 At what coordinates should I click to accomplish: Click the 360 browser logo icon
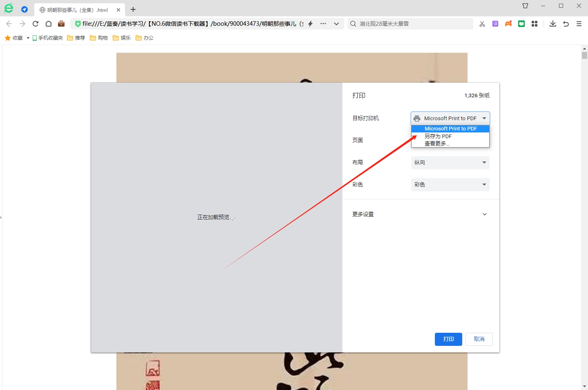pyautogui.click(x=9, y=8)
